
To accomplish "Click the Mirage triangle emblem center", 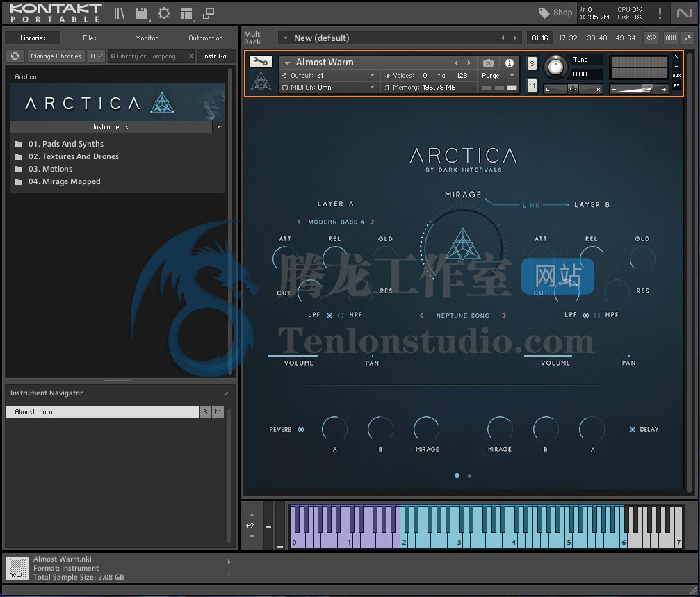I will click(463, 244).
